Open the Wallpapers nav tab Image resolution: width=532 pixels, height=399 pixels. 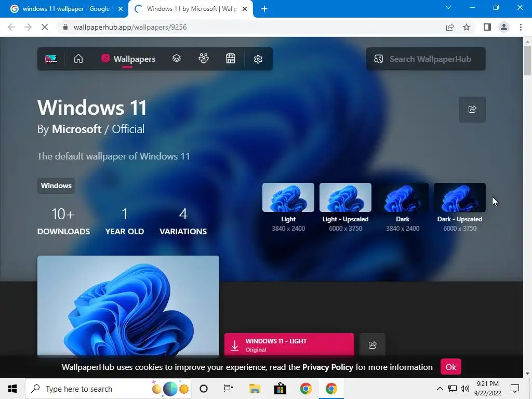(128, 59)
